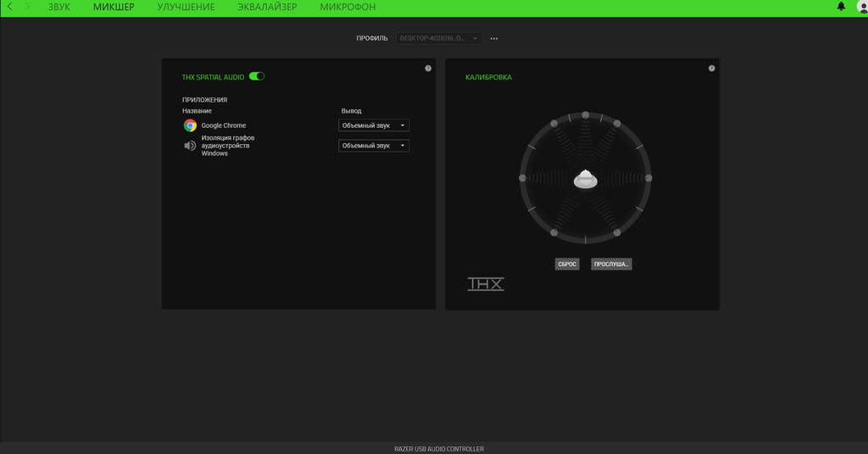Click the СБРОС button
This screenshot has height=454, width=868.
click(x=567, y=264)
